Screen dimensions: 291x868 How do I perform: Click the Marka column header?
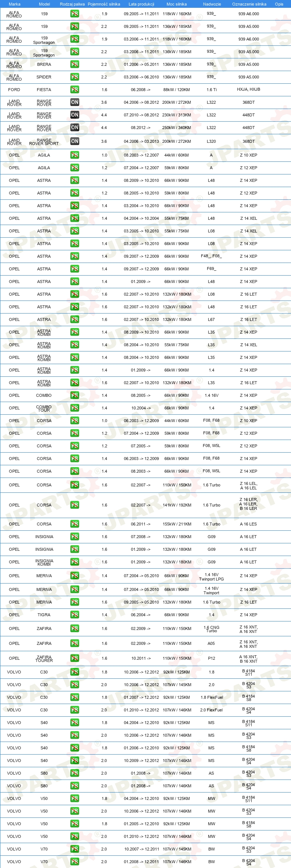point(15,4)
